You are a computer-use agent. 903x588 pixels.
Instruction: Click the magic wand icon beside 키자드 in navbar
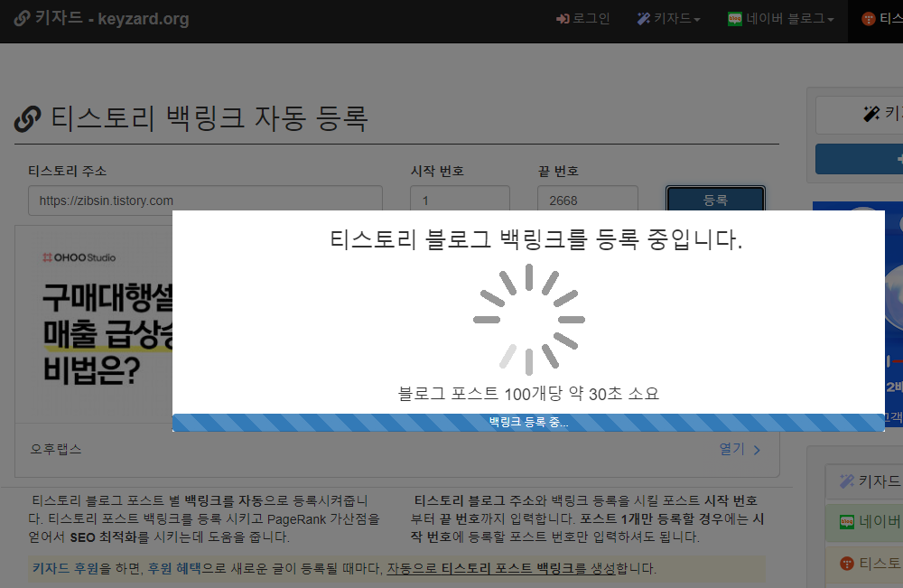[x=643, y=19]
